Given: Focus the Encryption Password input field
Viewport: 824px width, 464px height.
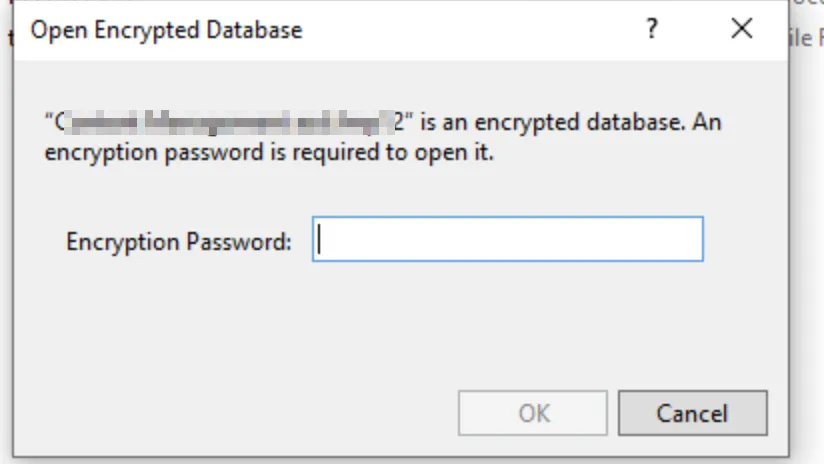Looking at the screenshot, I should coord(507,241).
